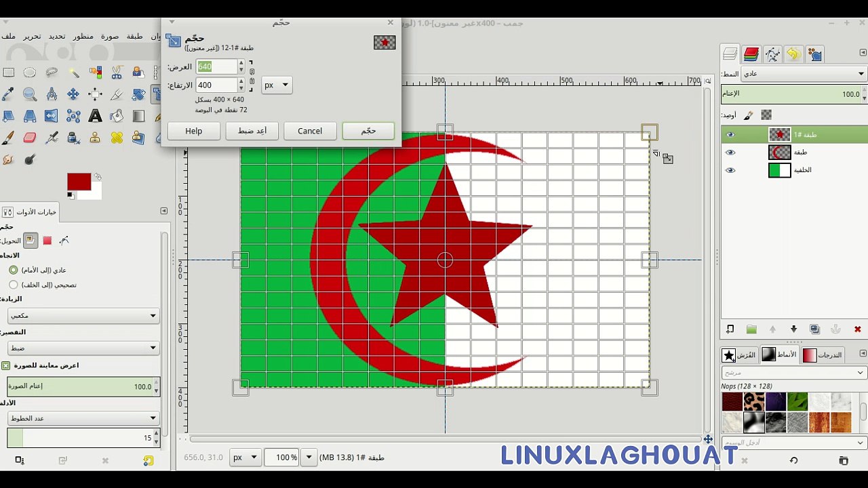Select the عادي (إلى الأمام) radio button
Viewport: 868px width, 488px height.
pos(14,270)
